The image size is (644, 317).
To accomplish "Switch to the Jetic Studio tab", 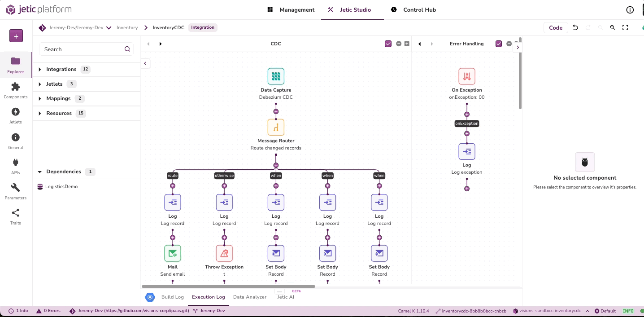I will point(352,10).
